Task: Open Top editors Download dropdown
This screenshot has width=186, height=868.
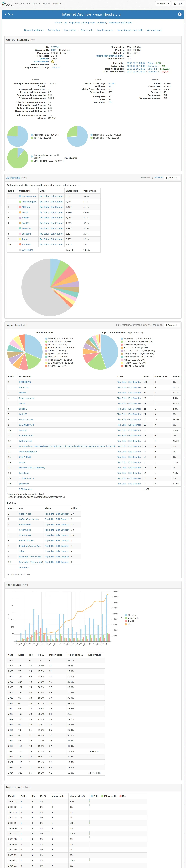Action: 172,325
